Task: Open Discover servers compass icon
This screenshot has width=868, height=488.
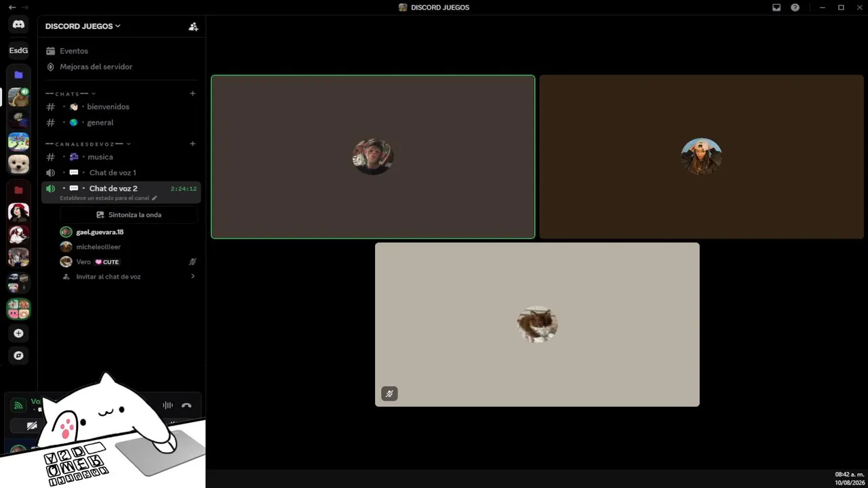Action: click(x=18, y=355)
